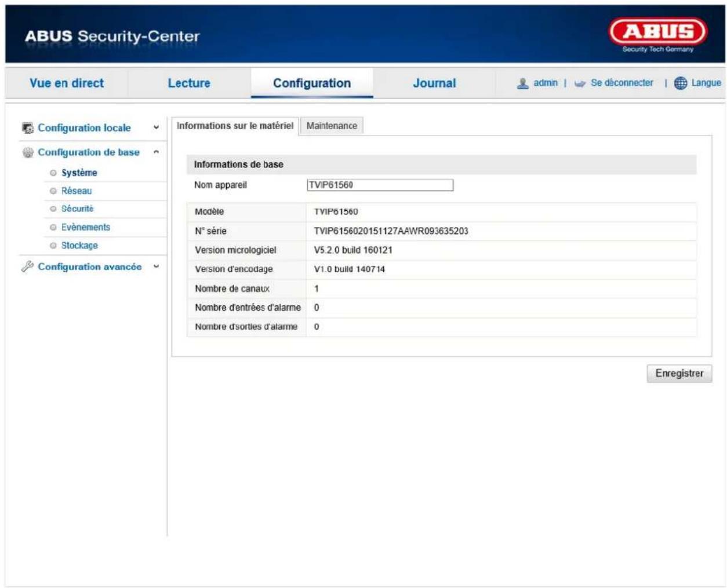Click the bullet next to Sécurité

tap(53, 209)
